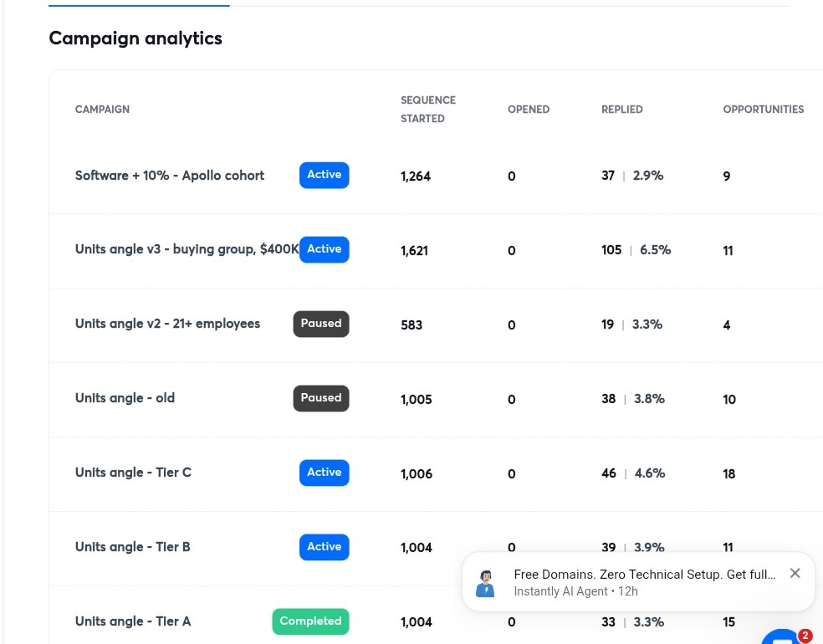Select opportunities value 10
This screenshot has height=644, width=823.
729,400
